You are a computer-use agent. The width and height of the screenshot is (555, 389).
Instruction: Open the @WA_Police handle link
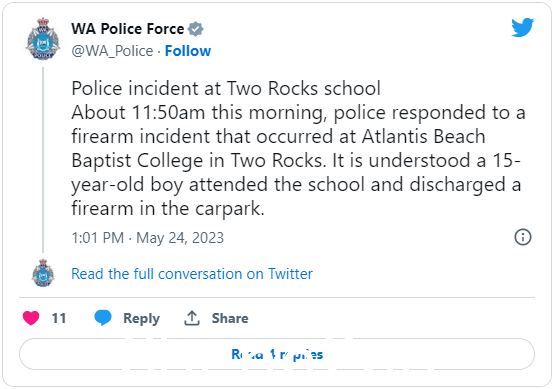[112, 51]
